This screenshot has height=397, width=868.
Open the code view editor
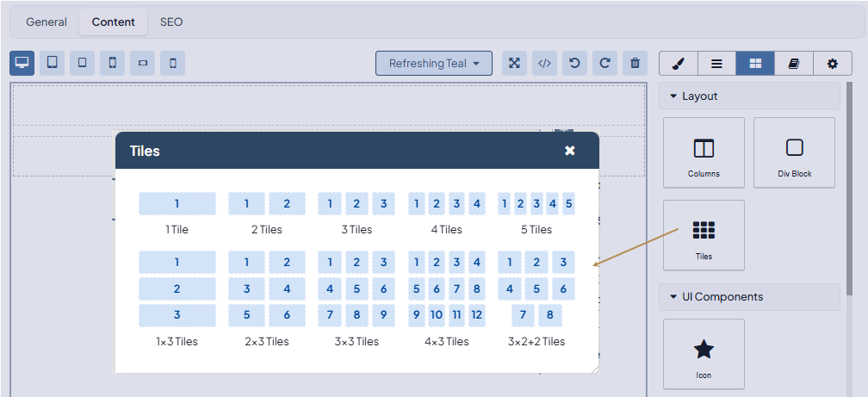544,63
